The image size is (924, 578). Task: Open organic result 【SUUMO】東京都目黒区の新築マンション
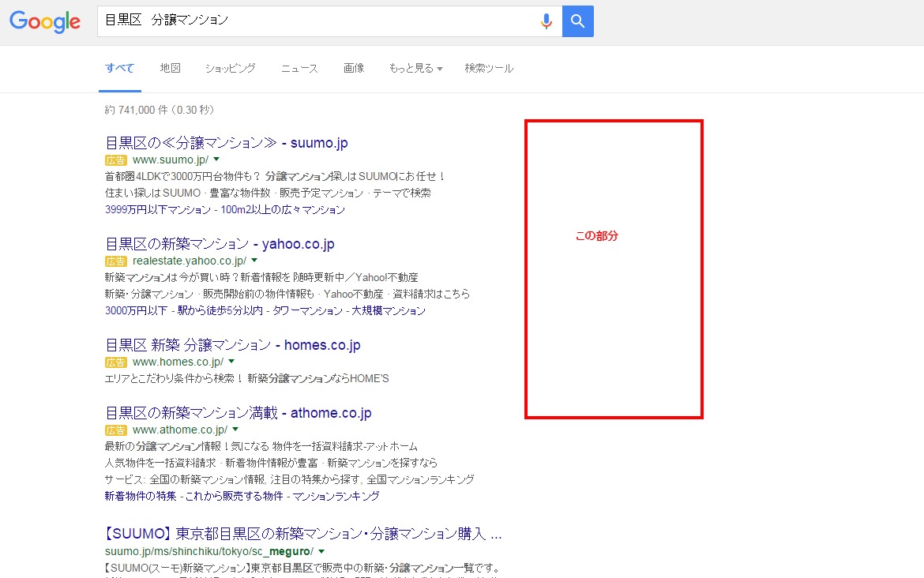[303, 534]
